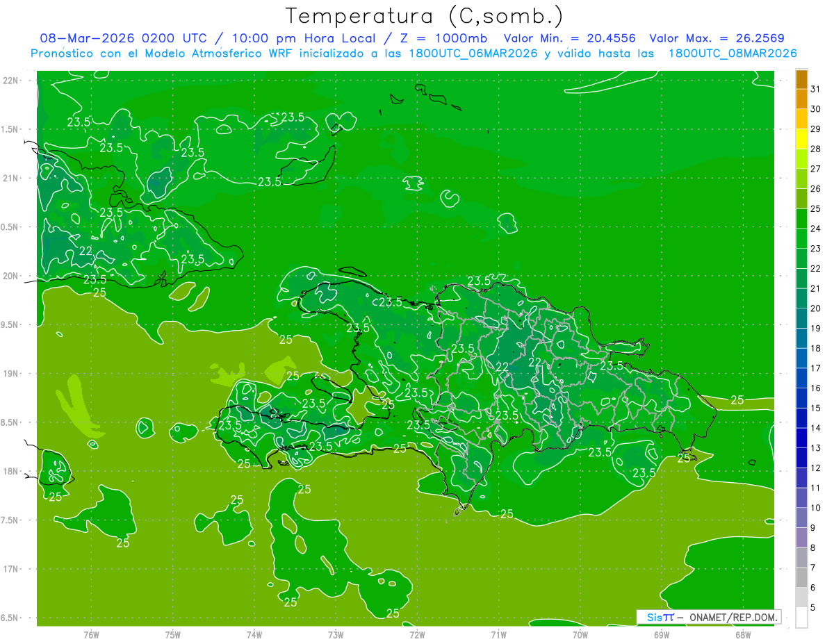
Task: Click the '20N' latitude axis label
Action: pos(11,276)
